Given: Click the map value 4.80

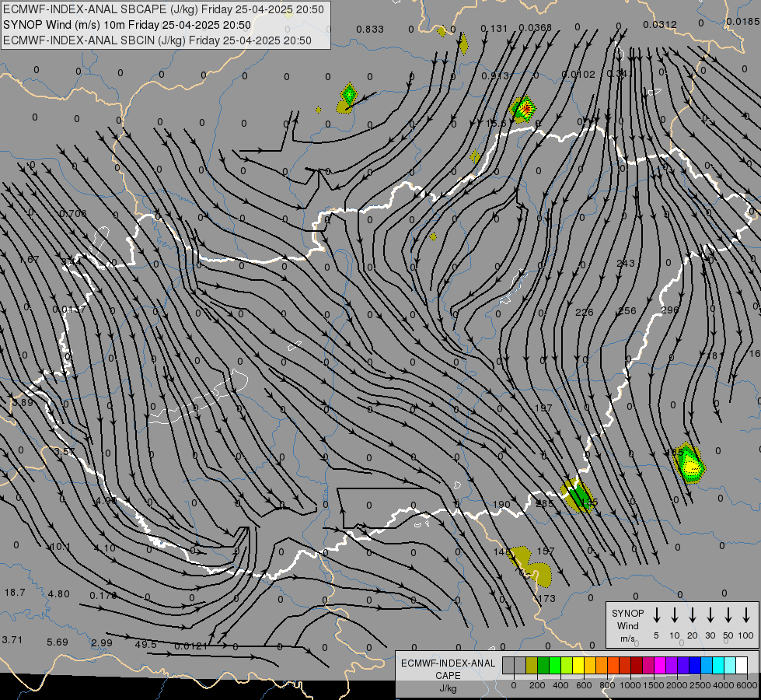Looking at the screenshot, I should click(59, 593).
